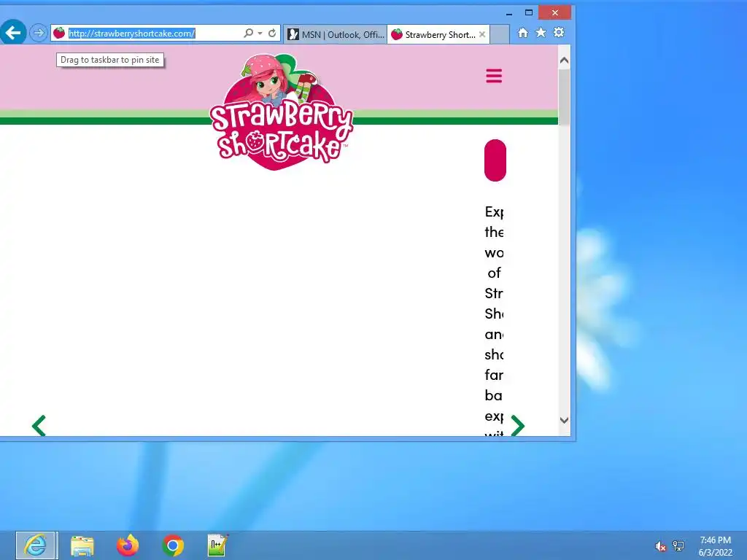Screen dimensions: 747x560
Task: Click the scrollbar up arrow
Action: point(564,61)
